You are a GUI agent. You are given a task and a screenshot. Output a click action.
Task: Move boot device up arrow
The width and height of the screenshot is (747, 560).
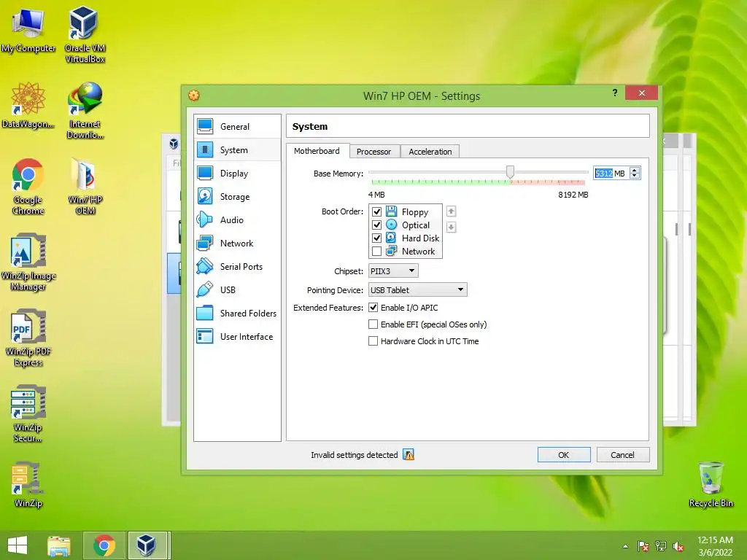[451, 211]
